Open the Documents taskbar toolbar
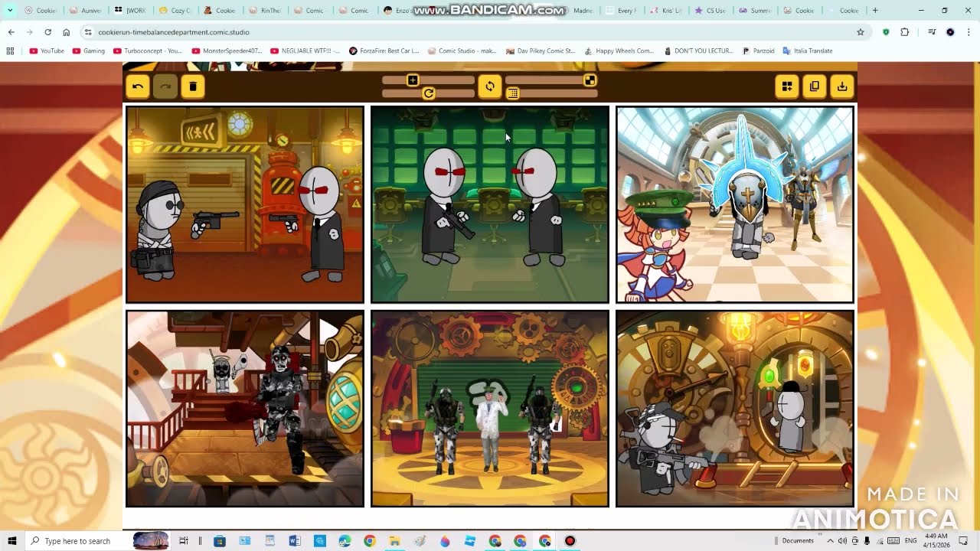This screenshot has width=980, height=551. (798, 541)
